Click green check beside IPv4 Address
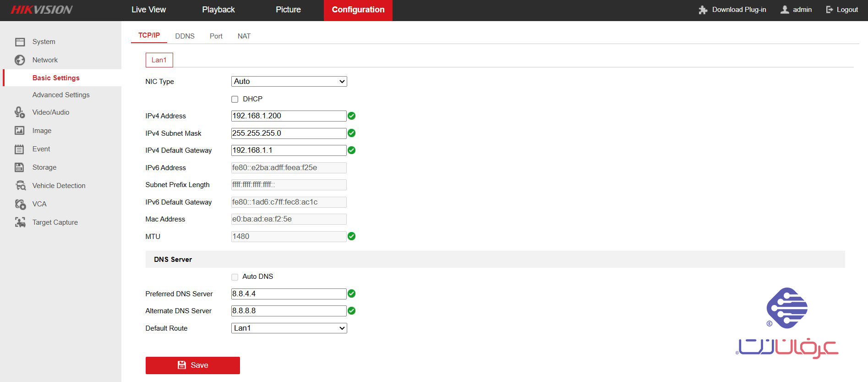This screenshot has height=382, width=868. [x=352, y=116]
